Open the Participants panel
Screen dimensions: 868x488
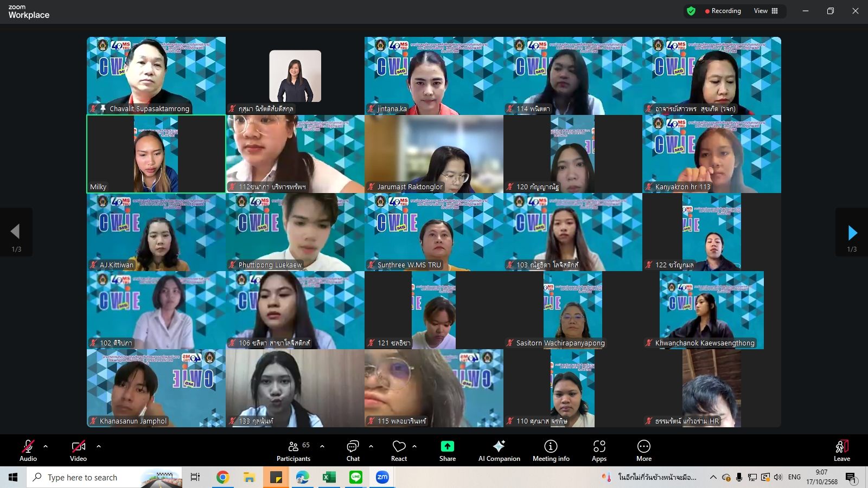tap(293, 451)
